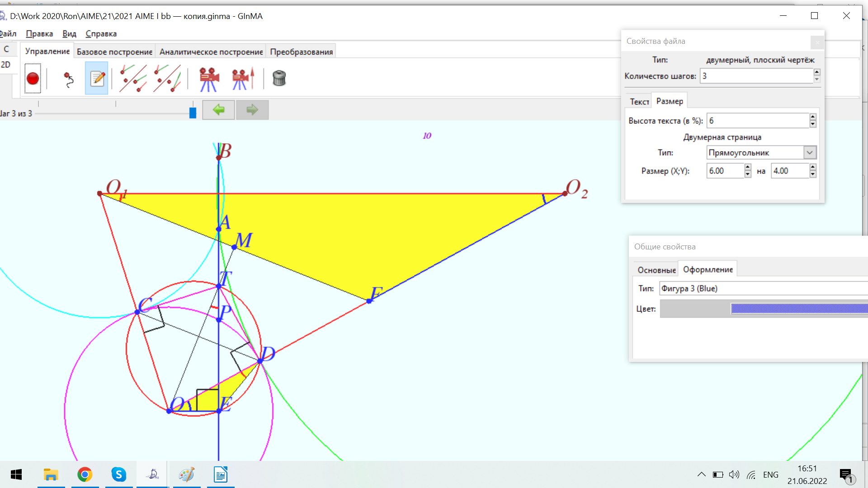Increase Количество шагов with the up spinner
Screen dimensions: 868x488
[816, 72]
